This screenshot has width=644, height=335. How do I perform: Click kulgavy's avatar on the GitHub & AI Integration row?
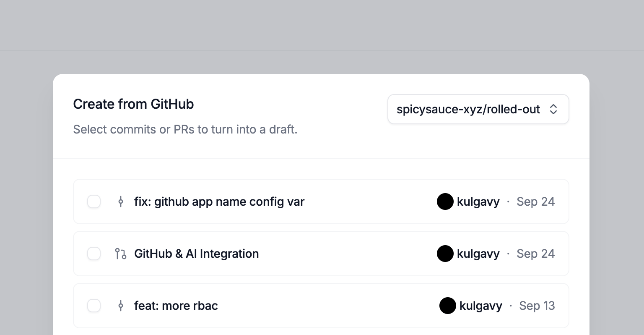coord(445,254)
